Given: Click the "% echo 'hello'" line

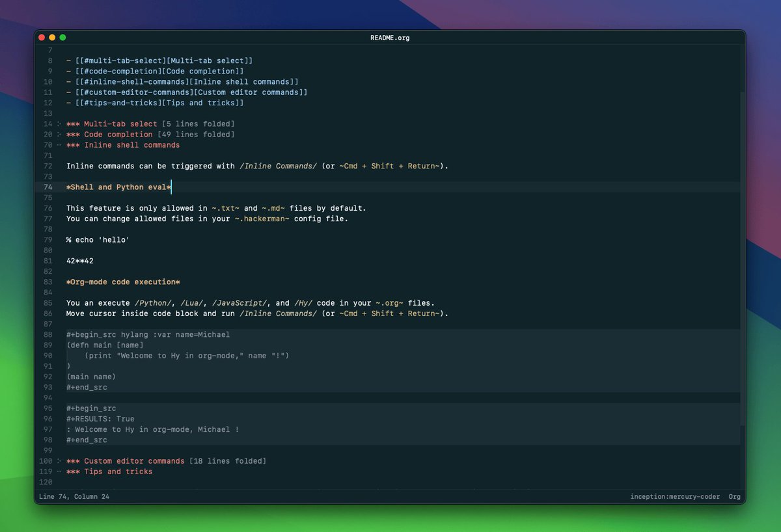Looking at the screenshot, I should pyautogui.click(x=98, y=240).
